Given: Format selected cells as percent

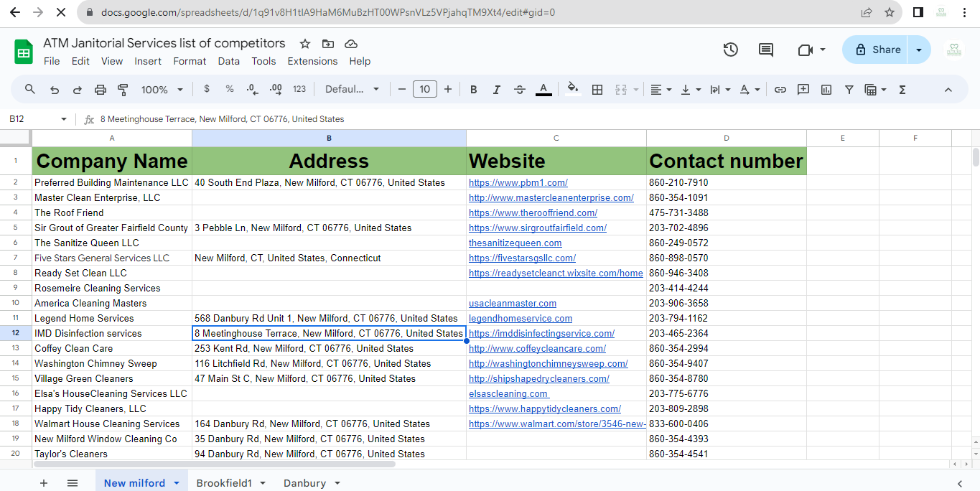Looking at the screenshot, I should click(x=230, y=89).
